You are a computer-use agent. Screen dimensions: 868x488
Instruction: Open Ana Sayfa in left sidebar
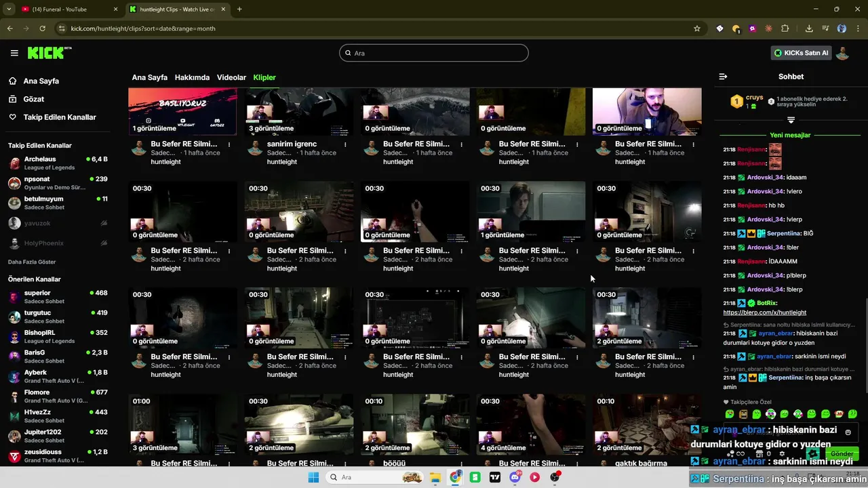pos(41,81)
